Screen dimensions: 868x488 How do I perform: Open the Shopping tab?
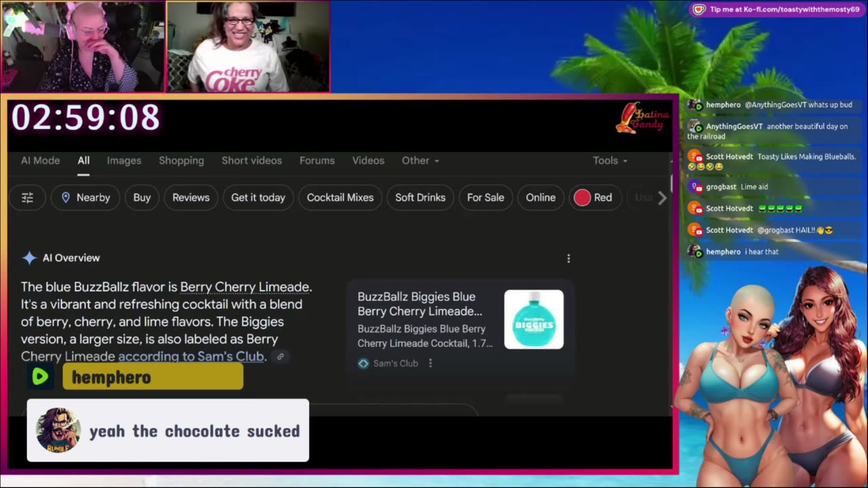click(181, 161)
